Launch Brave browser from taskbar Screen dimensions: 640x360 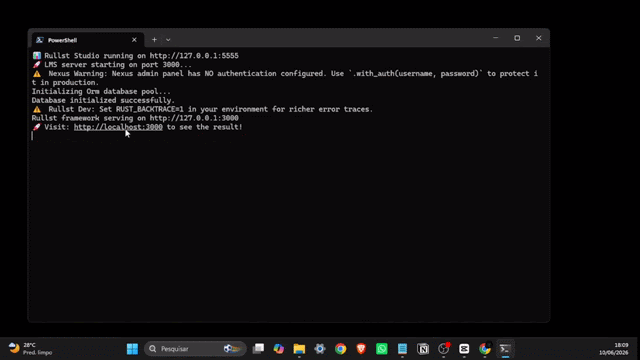(x=361, y=349)
